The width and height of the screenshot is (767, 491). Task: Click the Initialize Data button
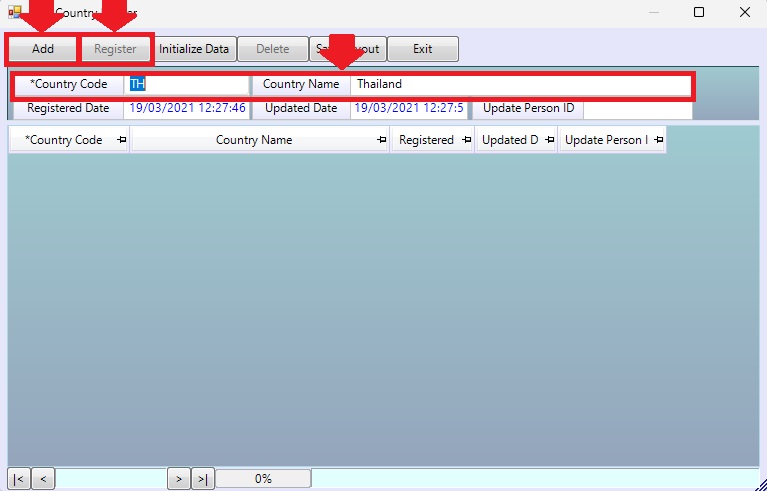(194, 49)
